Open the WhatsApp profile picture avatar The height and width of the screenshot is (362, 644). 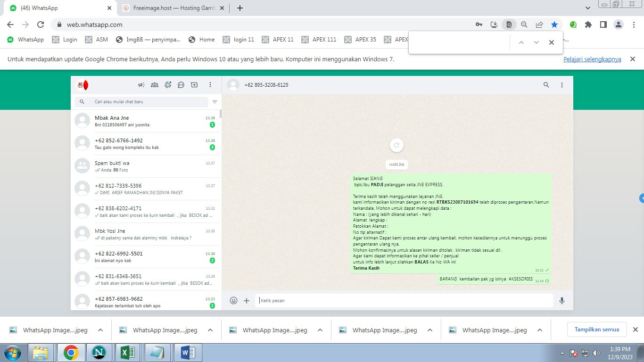(83, 85)
